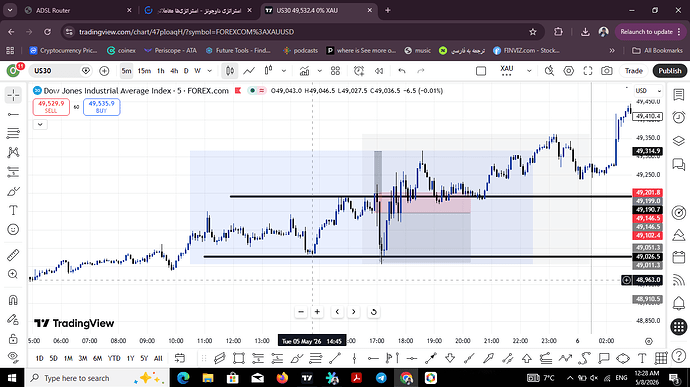The width and height of the screenshot is (690, 387).
Task: Expand the chart type dropdown arrow
Action: tap(284, 71)
